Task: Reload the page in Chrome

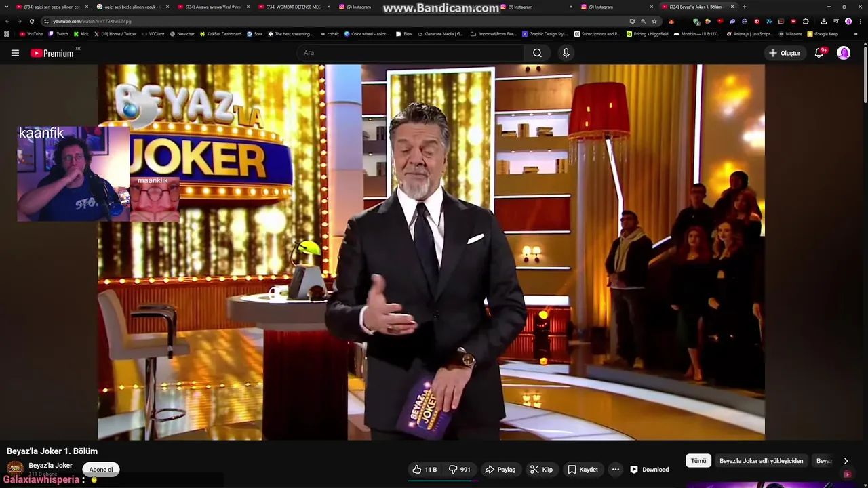Action: pos(31,21)
